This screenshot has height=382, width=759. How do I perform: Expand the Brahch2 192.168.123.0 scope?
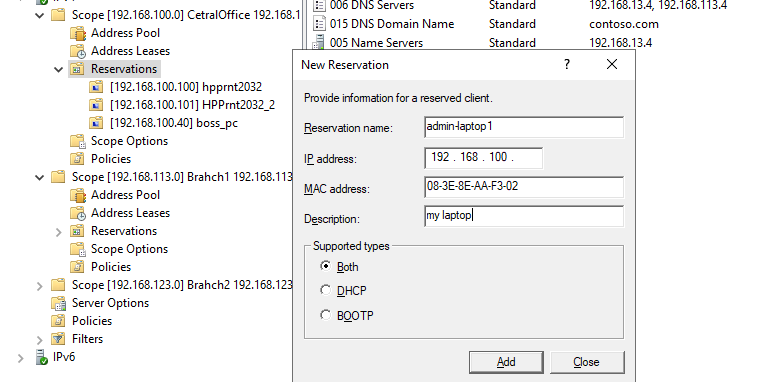click(40, 286)
